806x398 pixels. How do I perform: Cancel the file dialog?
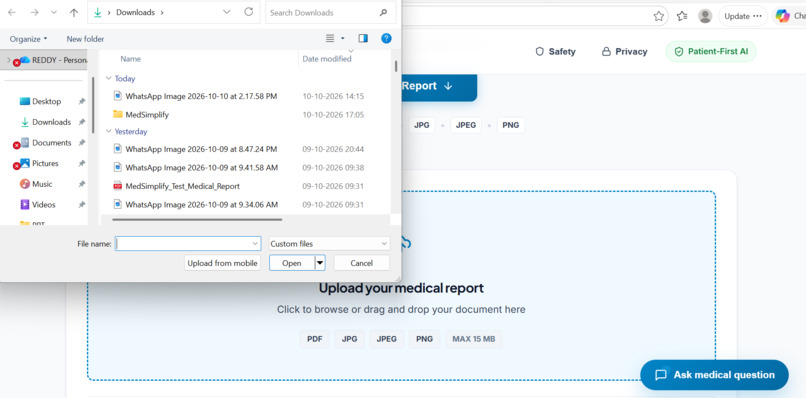361,263
